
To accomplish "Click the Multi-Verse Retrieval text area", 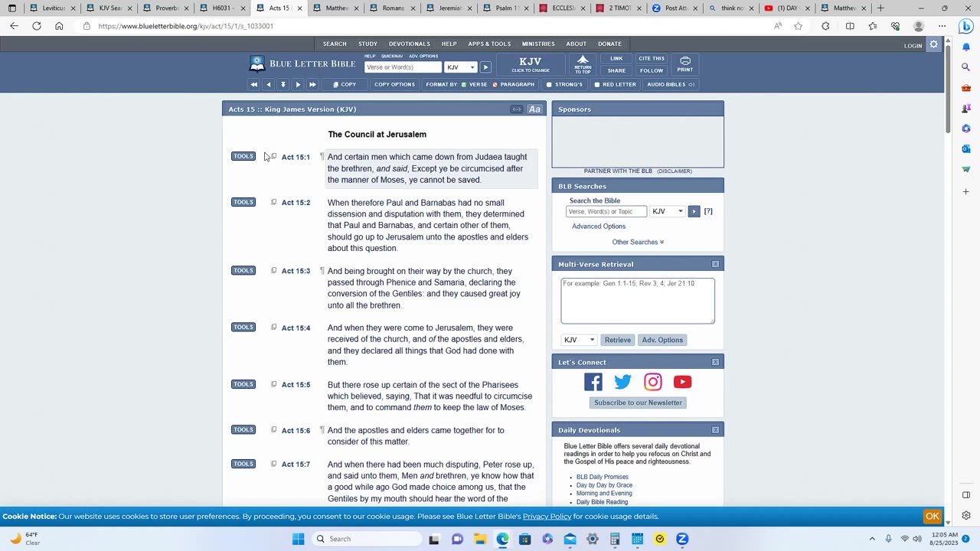I will pos(638,301).
